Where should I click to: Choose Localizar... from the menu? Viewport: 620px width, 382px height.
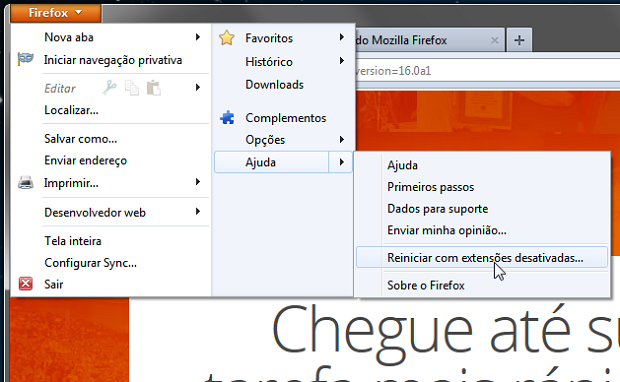71,110
